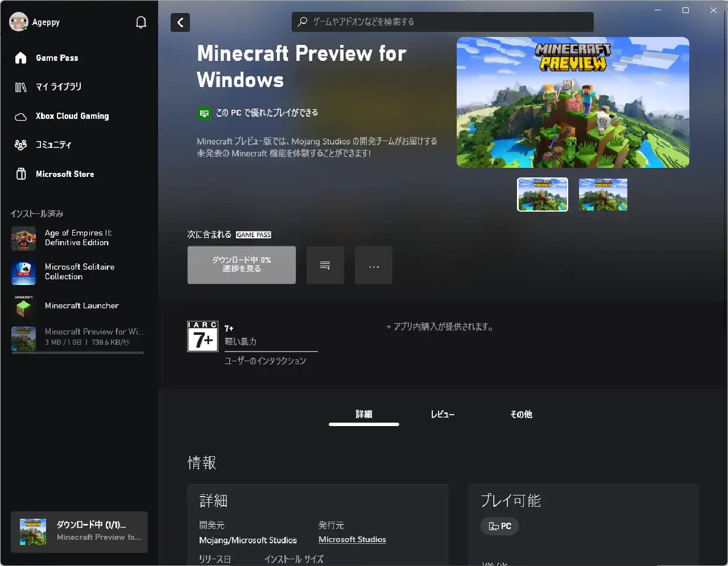Click Solitaire Collection icon
This screenshot has width=728, height=566.
point(23,272)
